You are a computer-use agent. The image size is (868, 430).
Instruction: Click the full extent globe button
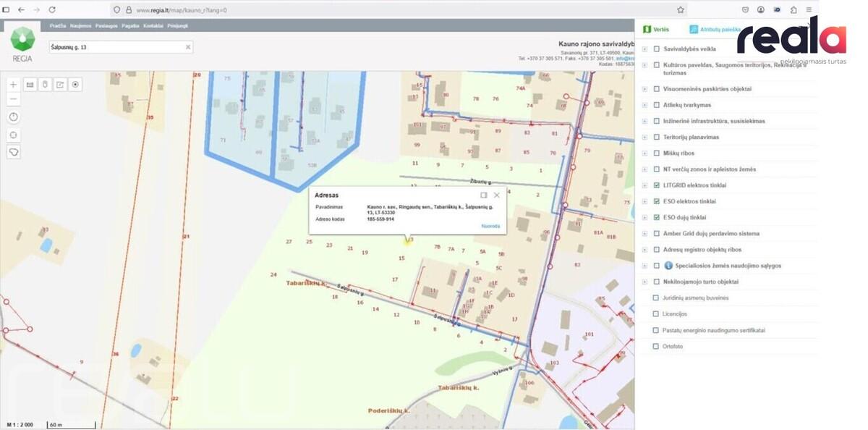[x=13, y=135]
